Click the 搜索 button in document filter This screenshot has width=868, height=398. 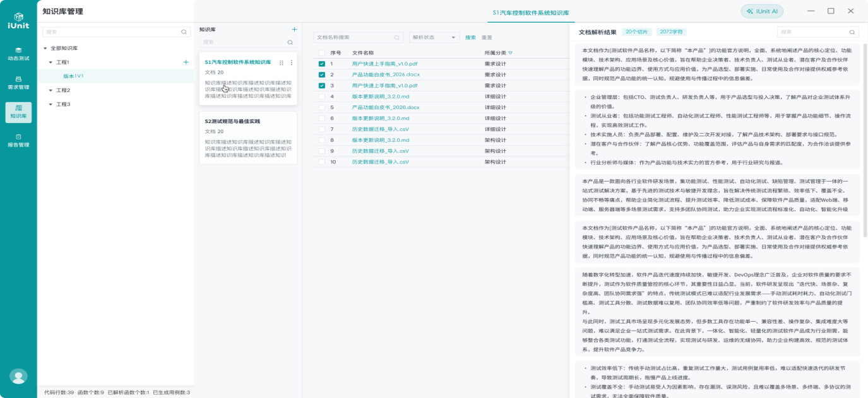click(470, 37)
